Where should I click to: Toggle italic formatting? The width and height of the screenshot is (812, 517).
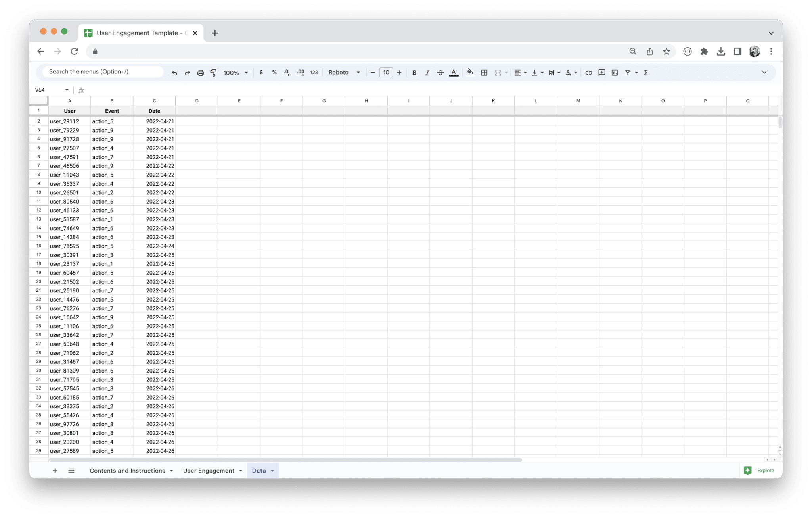(427, 73)
